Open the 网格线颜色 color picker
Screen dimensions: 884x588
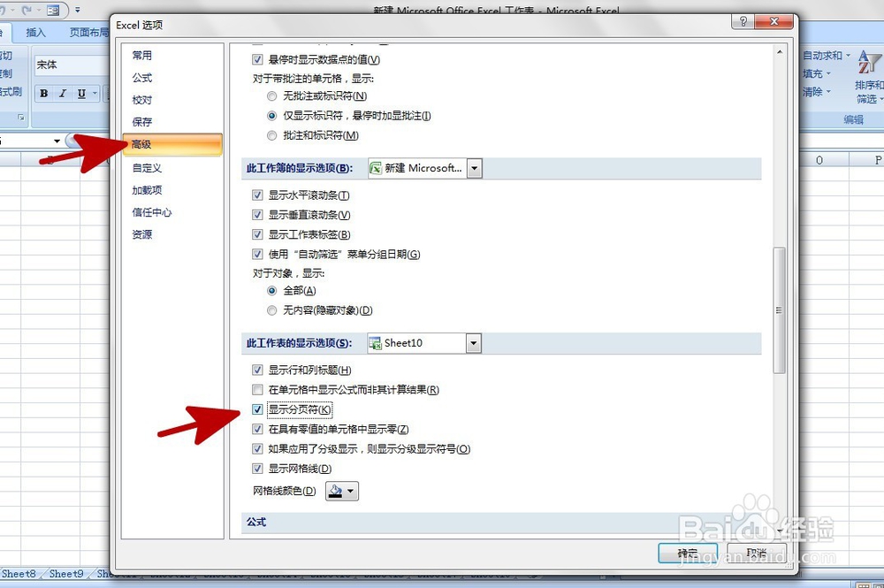pos(342,491)
